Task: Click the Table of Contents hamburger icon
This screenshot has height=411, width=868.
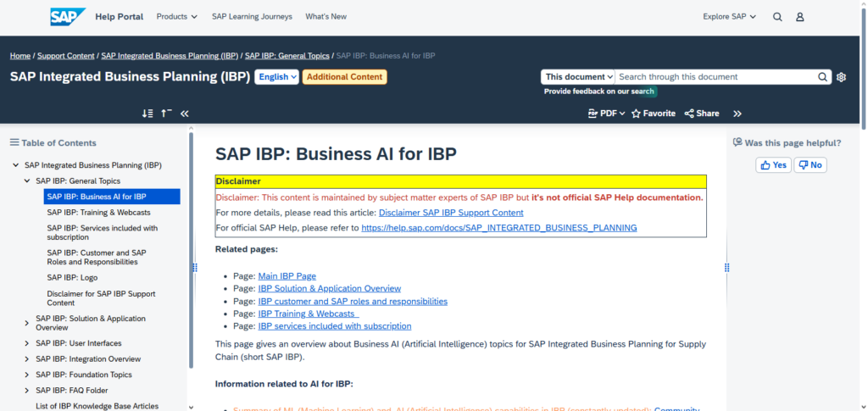Action: pyautogui.click(x=14, y=142)
